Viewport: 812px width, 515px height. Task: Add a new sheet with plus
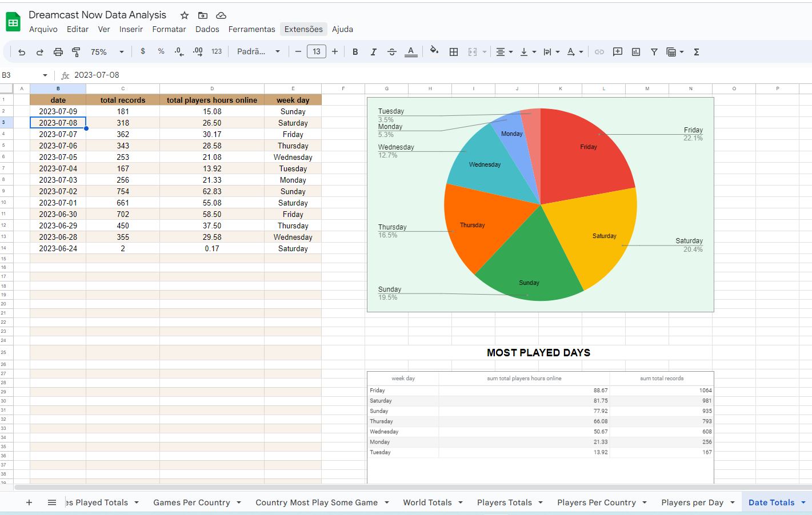[x=29, y=502]
